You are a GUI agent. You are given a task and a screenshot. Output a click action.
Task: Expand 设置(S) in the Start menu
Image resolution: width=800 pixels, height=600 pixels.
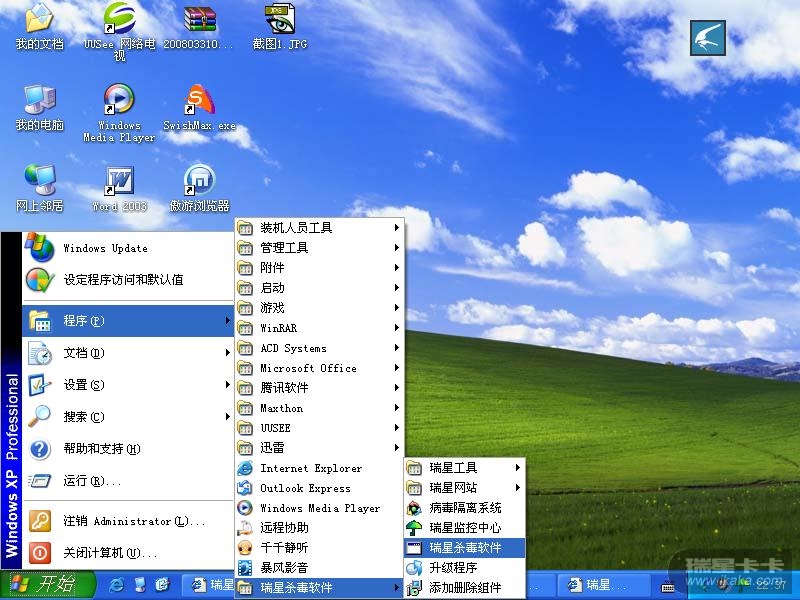128,385
